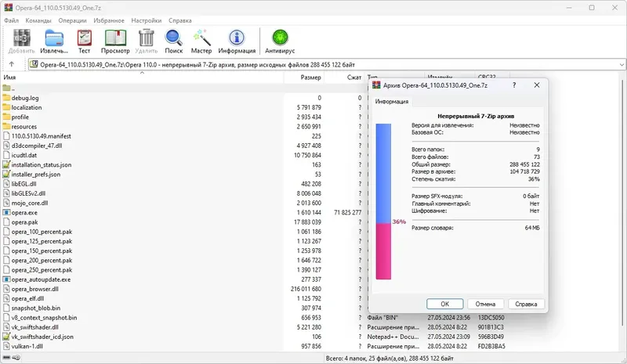627x364 pixels.
Task: Go up one folder level arrow
Action: [x=12, y=64]
